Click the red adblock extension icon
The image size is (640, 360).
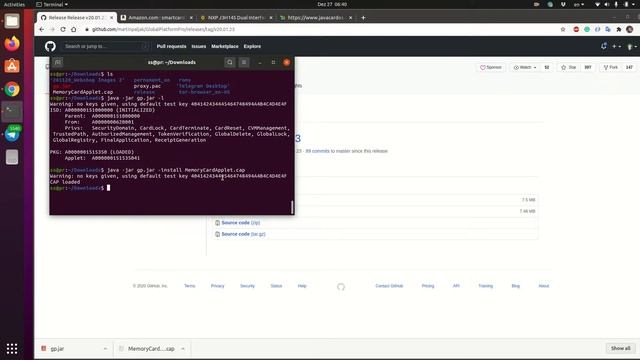click(576, 29)
